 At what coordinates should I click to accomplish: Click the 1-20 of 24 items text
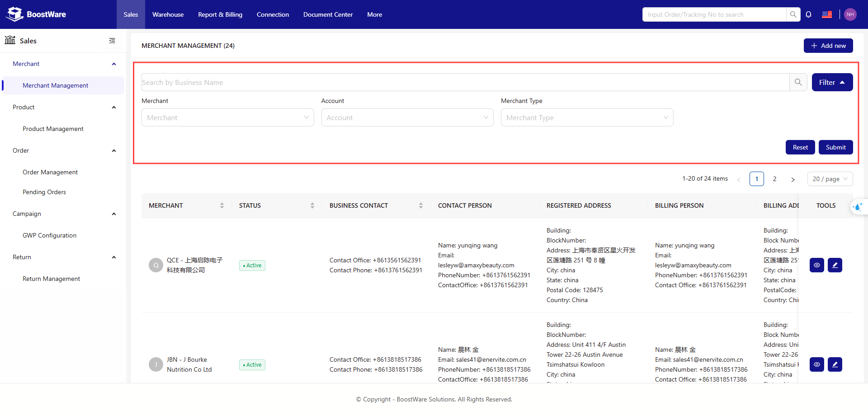coord(705,179)
